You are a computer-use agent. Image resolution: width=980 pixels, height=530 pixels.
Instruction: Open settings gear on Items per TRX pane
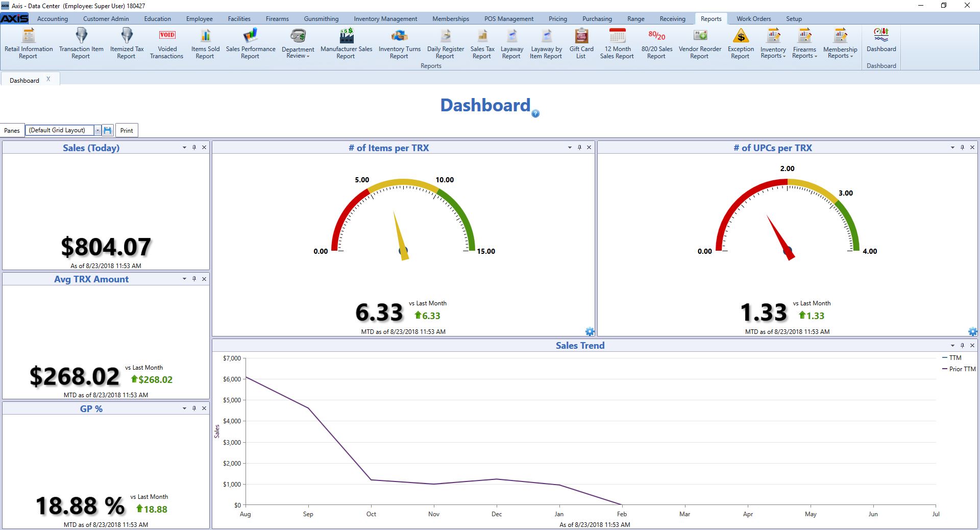pos(590,331)
